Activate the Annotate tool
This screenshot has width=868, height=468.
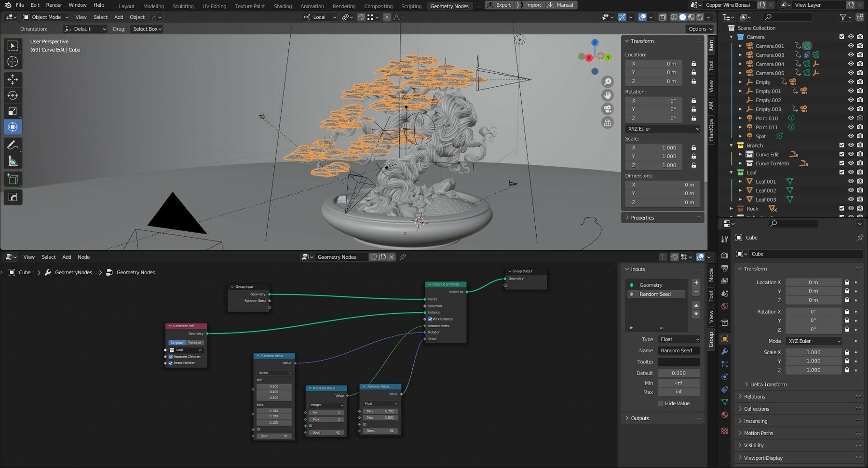pyautogui.click(x=13, y=145)
